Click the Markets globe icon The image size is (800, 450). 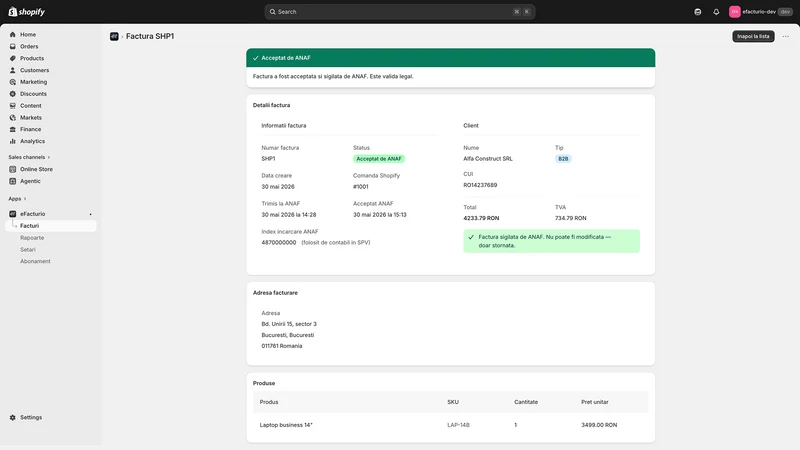(x=13, y=117)
